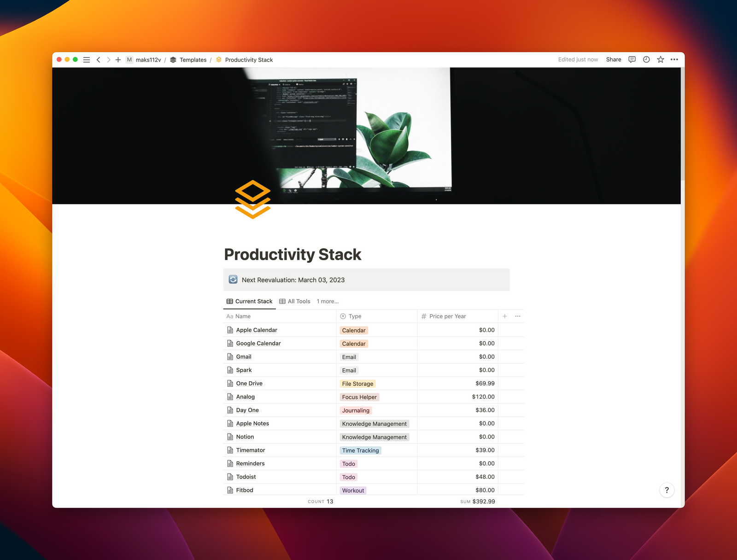Screen dimensions: 737x560
Task: Click the $48.00 price cell
Action: click(457, 477)
